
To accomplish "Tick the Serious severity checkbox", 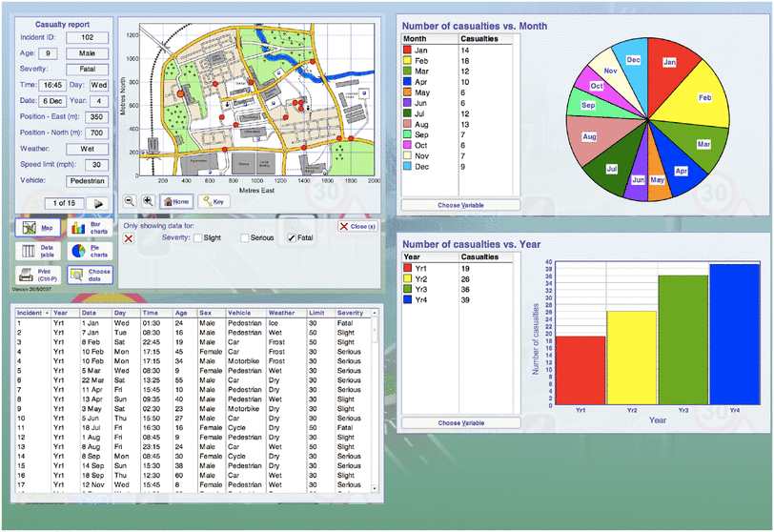I will 245,237.
